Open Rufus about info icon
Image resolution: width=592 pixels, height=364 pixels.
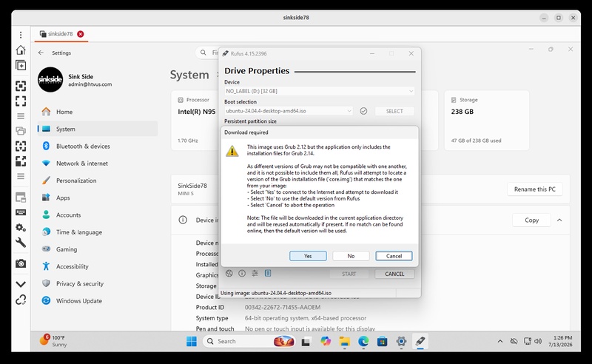(x=242, y=274)
